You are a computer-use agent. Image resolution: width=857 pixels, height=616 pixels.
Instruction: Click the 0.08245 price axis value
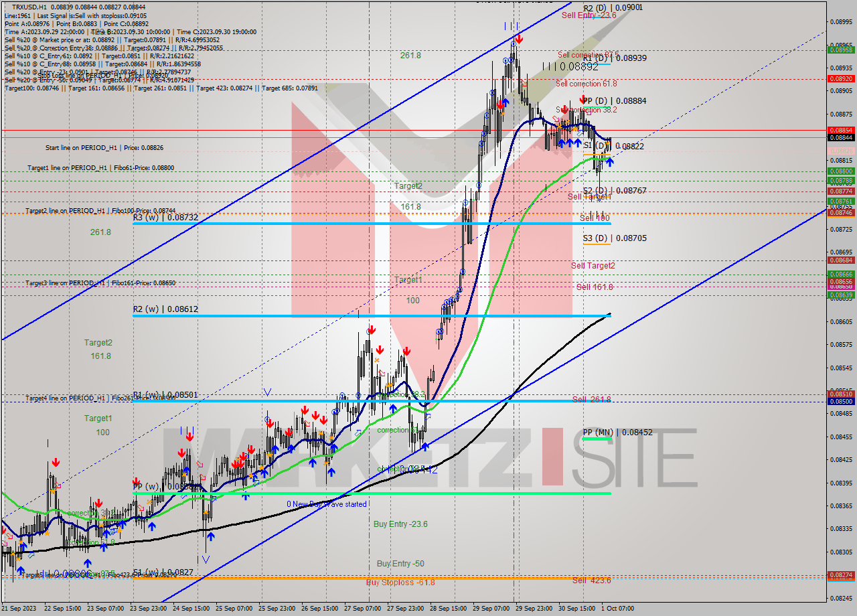(x=841, y=599)
